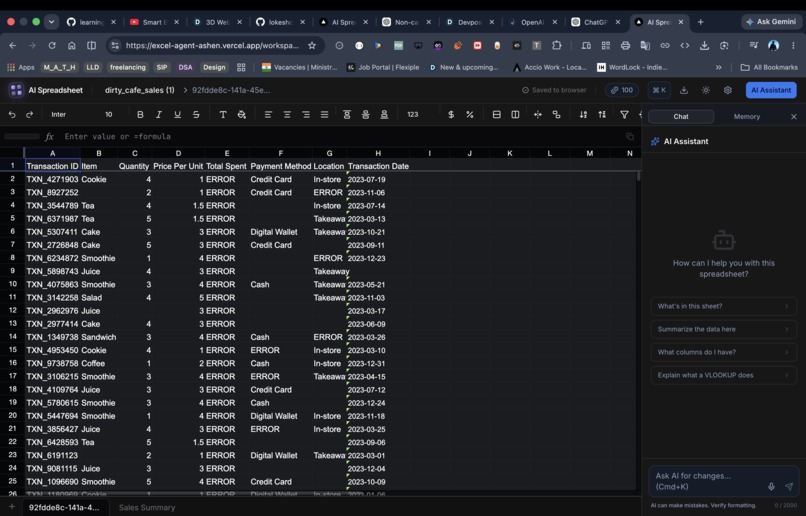This screenshot has height=516, width=806.
Task: Toggle strikethrough formatting
Action: pos(196,115)
